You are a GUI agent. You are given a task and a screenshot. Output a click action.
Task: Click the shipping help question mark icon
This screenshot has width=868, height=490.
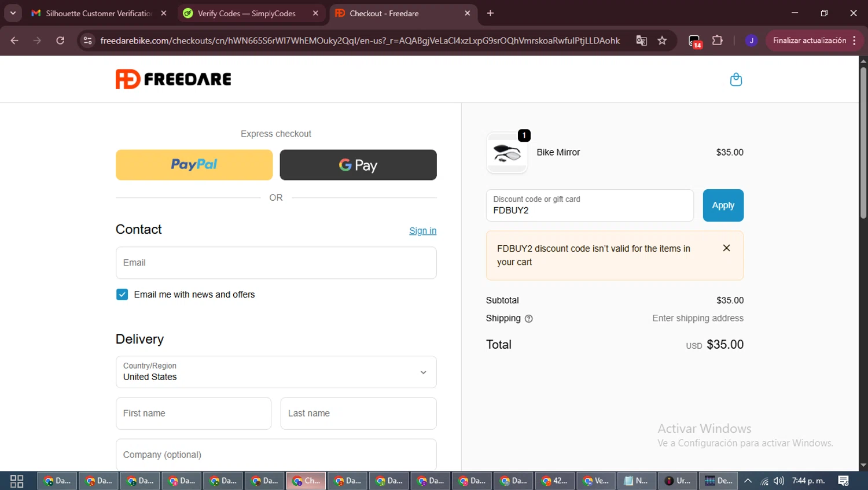(528, 319)
